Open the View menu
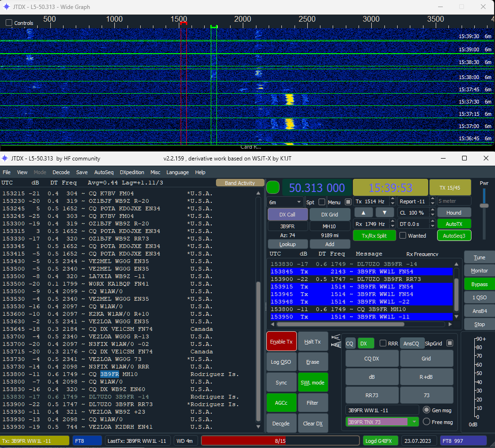Screen dimensions: 495x448 click(x=22, y=172)
